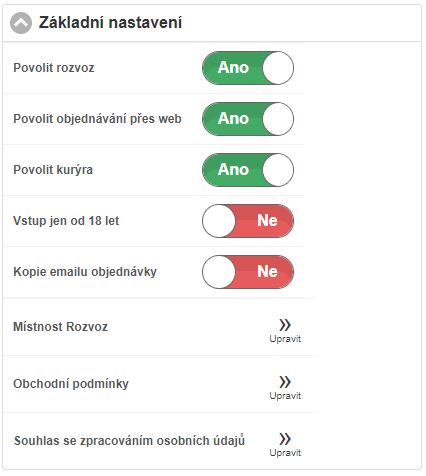Image resolution: width=426 pixels, height=476 pixels.
Task: Select the Obchodní podmínky row label
Action: point(71,383)
